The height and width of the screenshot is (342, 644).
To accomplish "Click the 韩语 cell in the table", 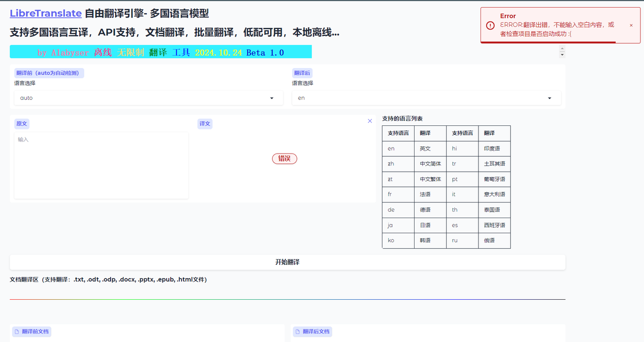I will 430,241.
